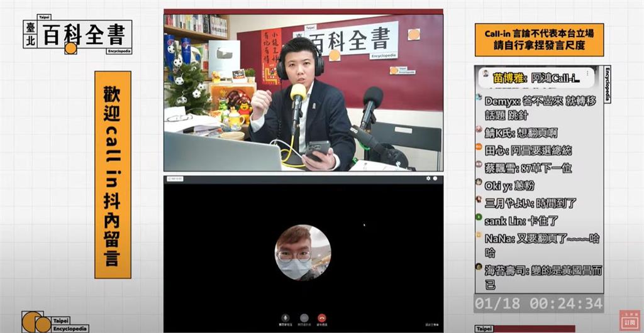Click the timestamp 01/18 00:24:34
The width and height of the screenshot is (644, 333).
(538, 304)
